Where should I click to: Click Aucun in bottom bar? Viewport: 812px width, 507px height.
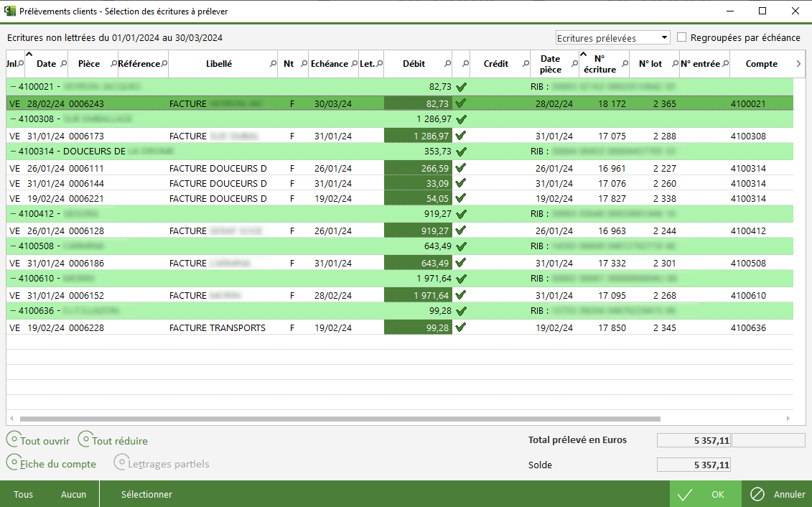click(73, 494)
